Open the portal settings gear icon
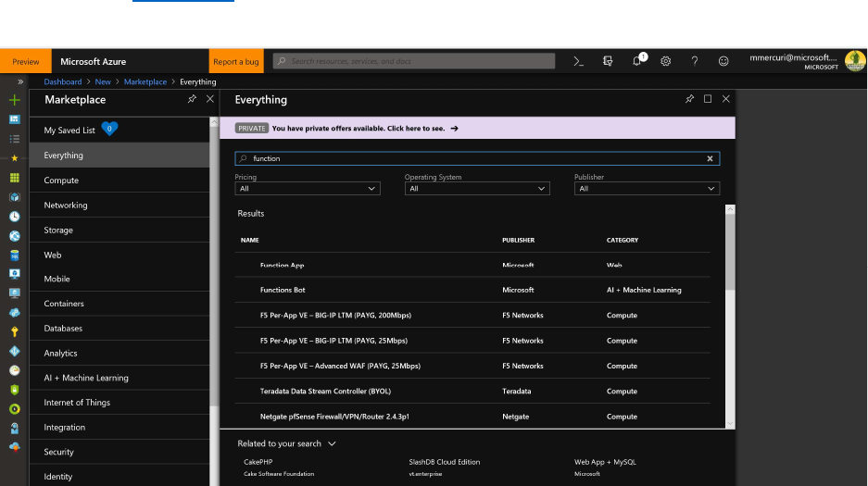Screen dimensions: 868x486 click(665, 61)
